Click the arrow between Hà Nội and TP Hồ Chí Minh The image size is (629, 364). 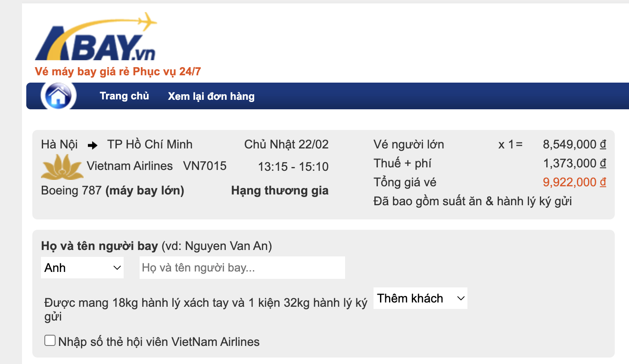pos(92,145)
